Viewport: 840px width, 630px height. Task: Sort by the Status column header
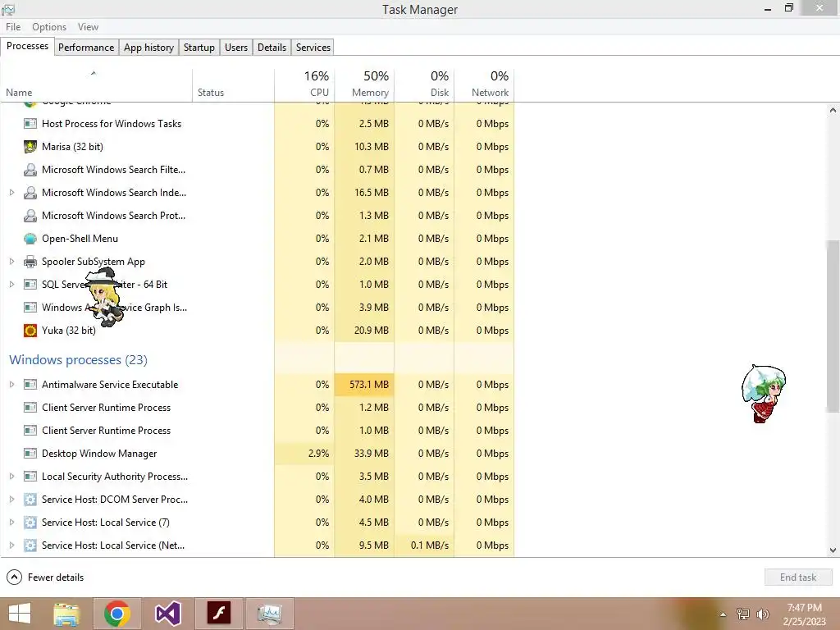tap(234, 85)
